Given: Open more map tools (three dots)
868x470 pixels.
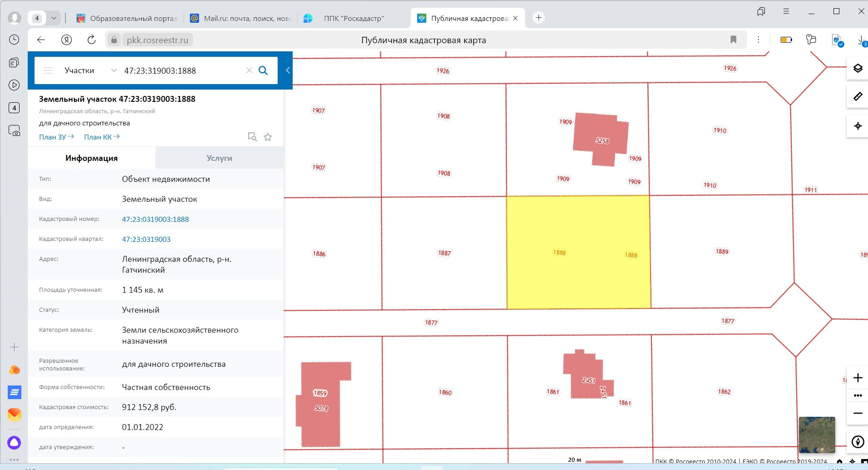Looking at the screenshot, I should pyautogui.click(x=858, y=395).
